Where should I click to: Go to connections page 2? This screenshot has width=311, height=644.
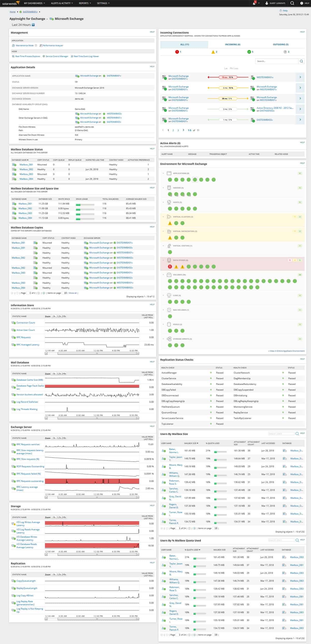point(173,130)
